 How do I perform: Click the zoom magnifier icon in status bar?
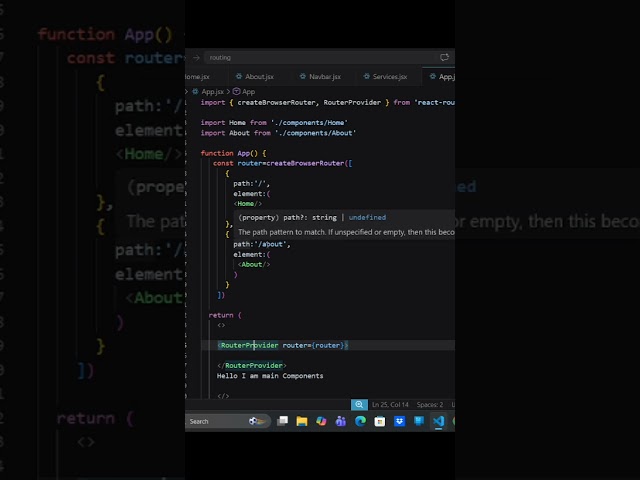[x=359, y=404]
